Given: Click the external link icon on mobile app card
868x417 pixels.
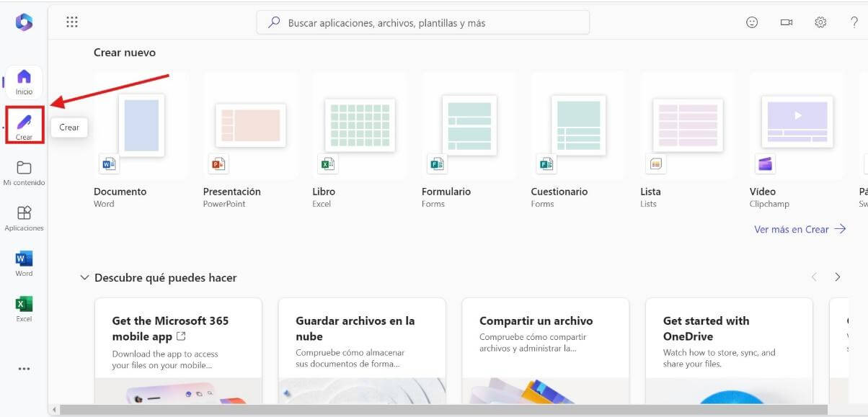Looking at the screenshot, I should 181,336.
